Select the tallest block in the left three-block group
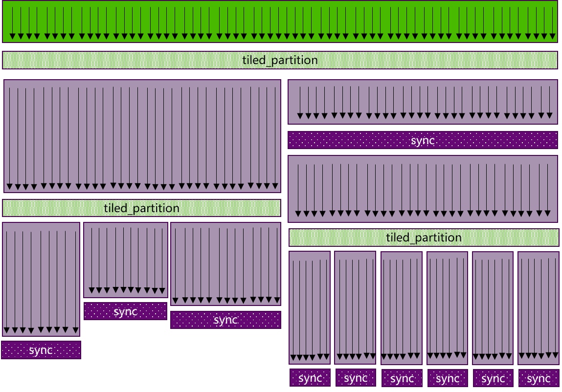Viewport: 562px width, 392px height. pyautogui.click(x=41, y=279)
